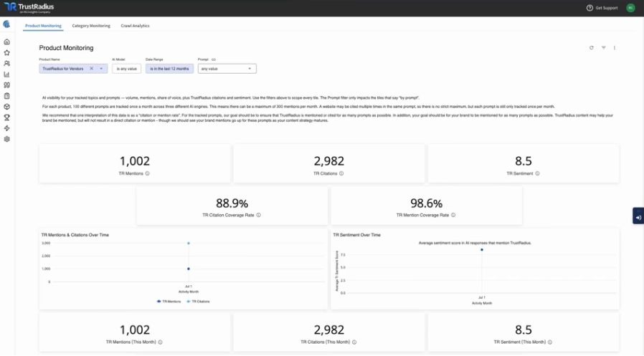Select the TrustRadius for Vendors product field
644x356 pixels.
[74, 69]
